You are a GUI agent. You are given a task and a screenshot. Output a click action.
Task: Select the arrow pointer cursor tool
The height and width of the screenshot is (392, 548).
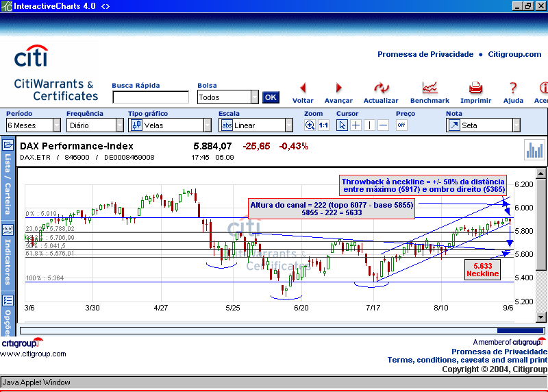342,125
